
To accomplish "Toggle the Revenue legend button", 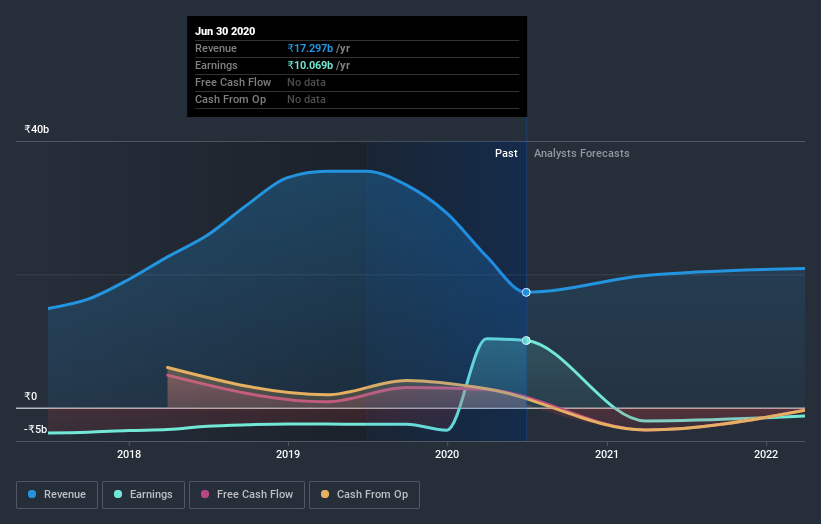I will click(x=57, y=495).
